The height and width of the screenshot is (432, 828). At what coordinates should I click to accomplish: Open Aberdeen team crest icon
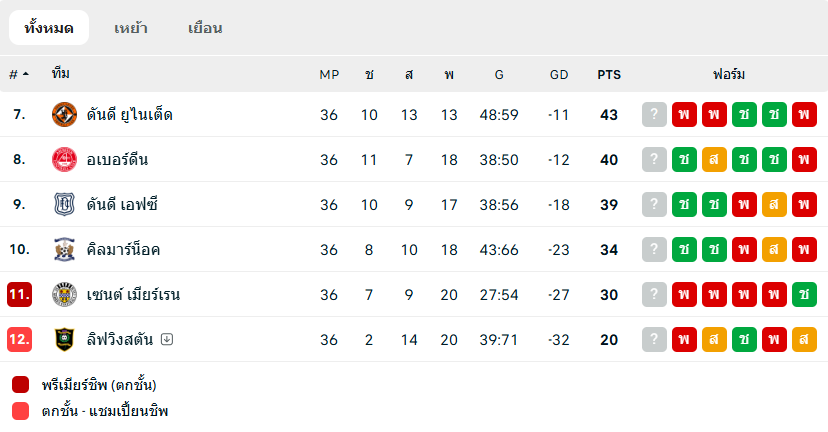64,159
